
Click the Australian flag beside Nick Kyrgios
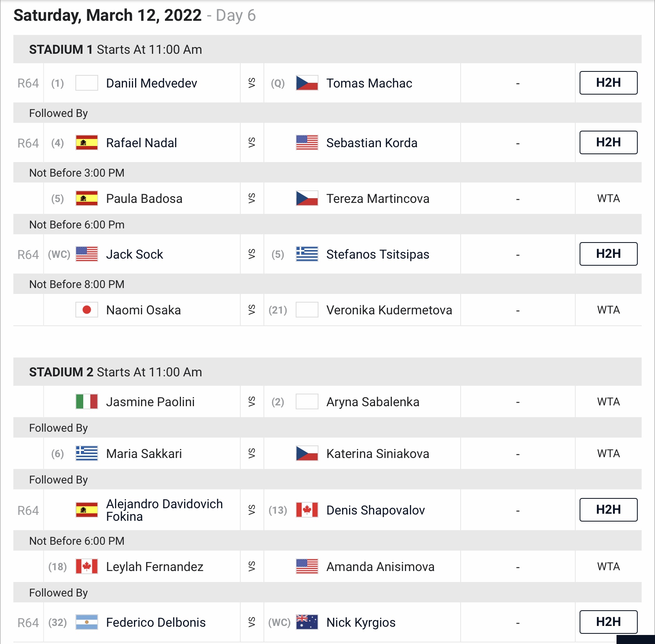click(307, 622)
